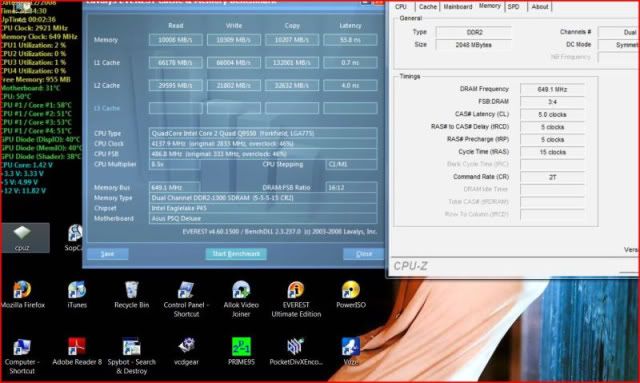Open Computer - Shortcut icon

[22, 356]
